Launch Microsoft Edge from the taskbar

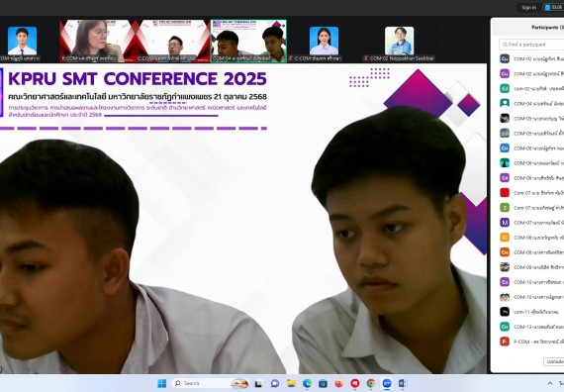(307, 384)
